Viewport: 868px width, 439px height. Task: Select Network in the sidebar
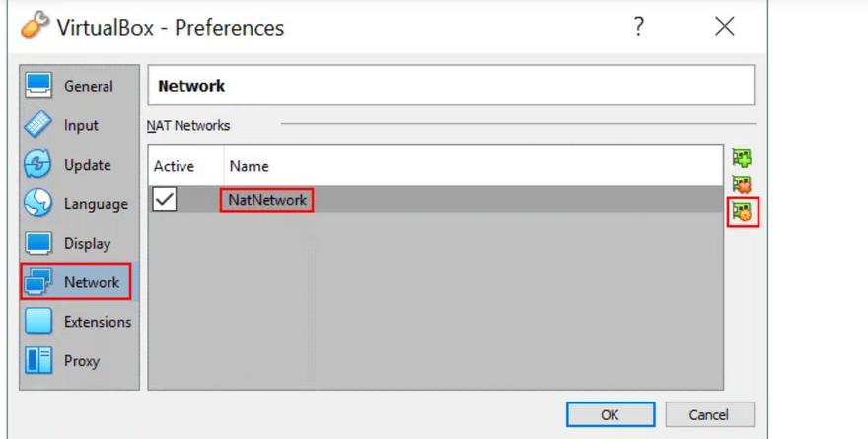pos(91,282)
